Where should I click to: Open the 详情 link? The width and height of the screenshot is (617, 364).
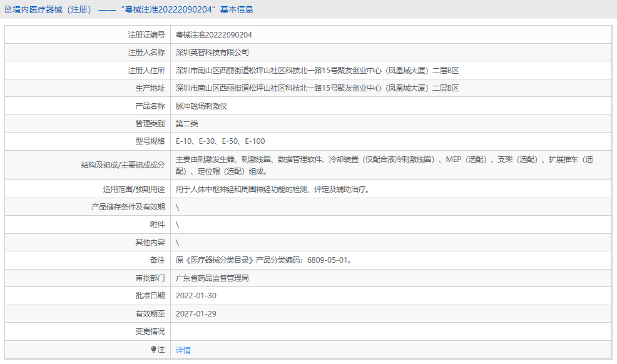click(x=183, y=350)
